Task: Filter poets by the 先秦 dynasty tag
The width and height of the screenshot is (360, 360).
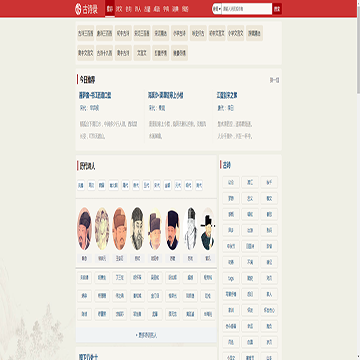Action: 81,185
